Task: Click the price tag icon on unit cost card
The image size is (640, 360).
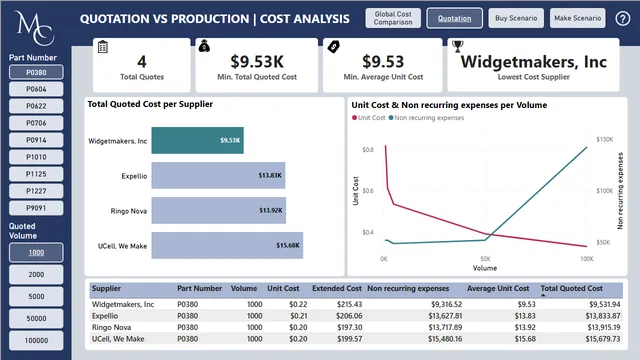Action: point(333,47)
